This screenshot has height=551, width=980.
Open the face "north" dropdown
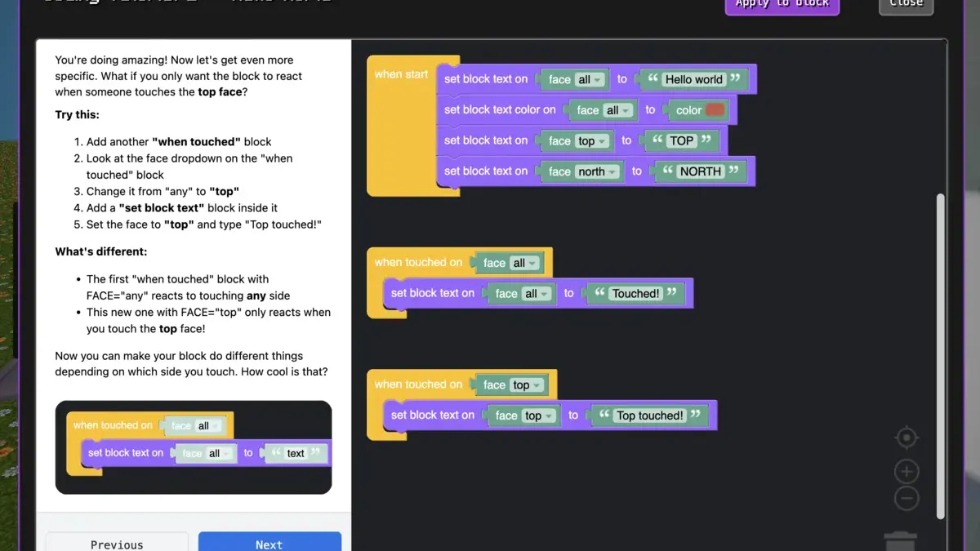click(x=597, y=171)
